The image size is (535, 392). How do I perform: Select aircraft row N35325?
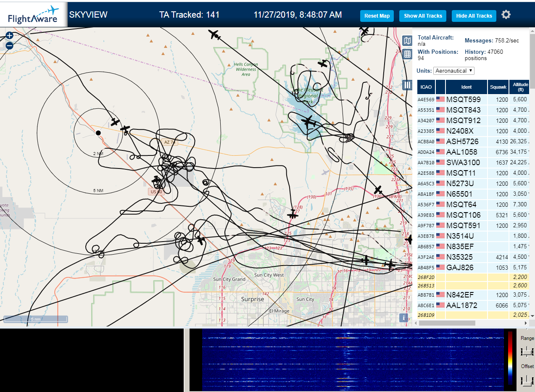[x=473, y=257]
